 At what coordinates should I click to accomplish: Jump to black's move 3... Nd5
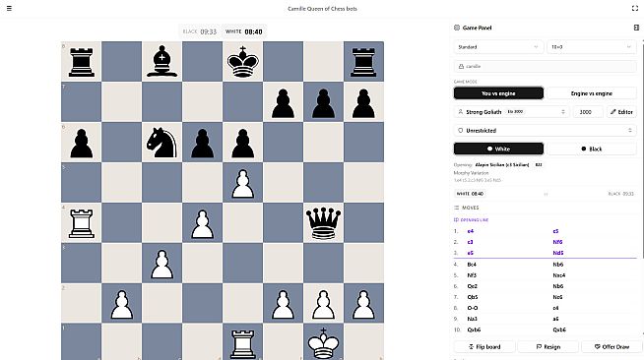[557, 253]
